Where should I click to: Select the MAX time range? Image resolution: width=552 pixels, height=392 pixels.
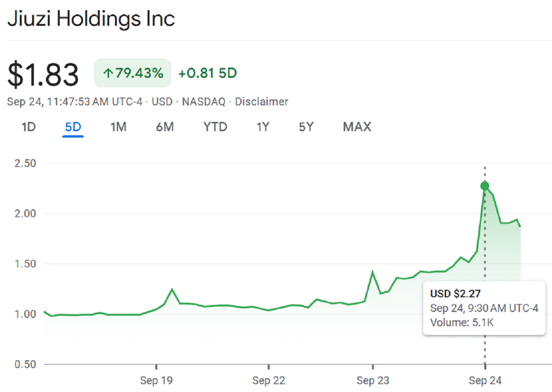pyautogui.click(x=356, y=127)
